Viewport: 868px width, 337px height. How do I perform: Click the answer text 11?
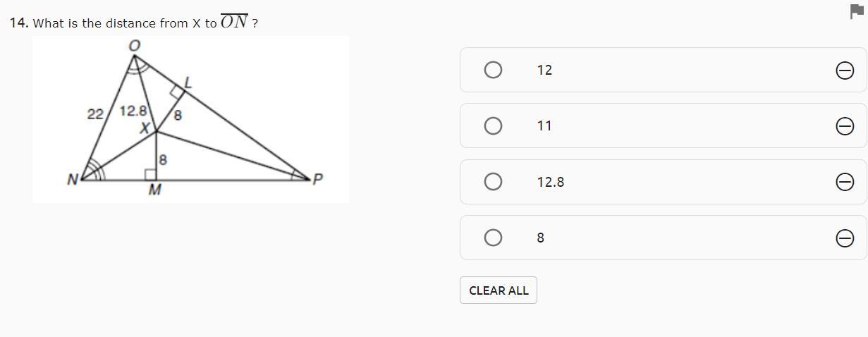pos(544,125)
